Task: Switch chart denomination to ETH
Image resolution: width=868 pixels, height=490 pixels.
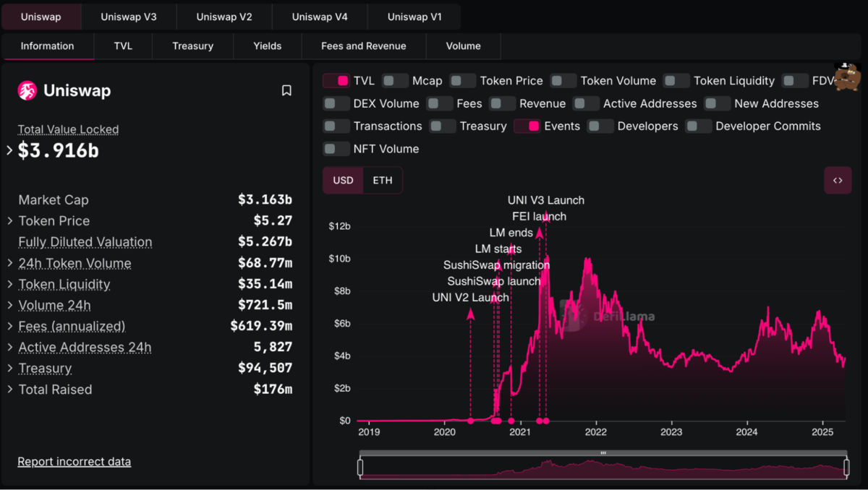Action: click(x=383, y=180)
